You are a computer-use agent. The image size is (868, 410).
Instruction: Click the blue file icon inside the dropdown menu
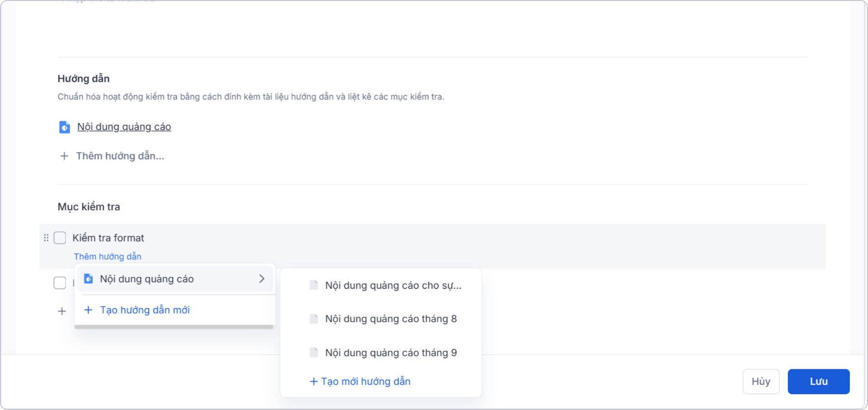click(88, 279)
